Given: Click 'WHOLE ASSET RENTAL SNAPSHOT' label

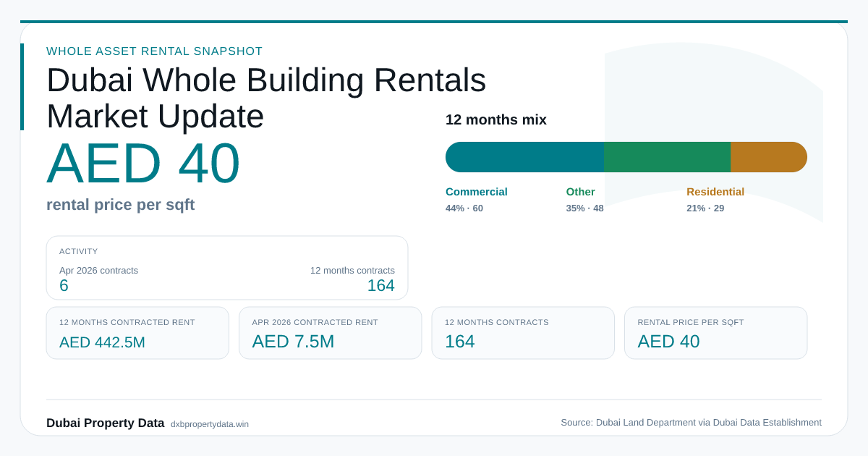Looking at the screenshot, I should pos(155,51).
